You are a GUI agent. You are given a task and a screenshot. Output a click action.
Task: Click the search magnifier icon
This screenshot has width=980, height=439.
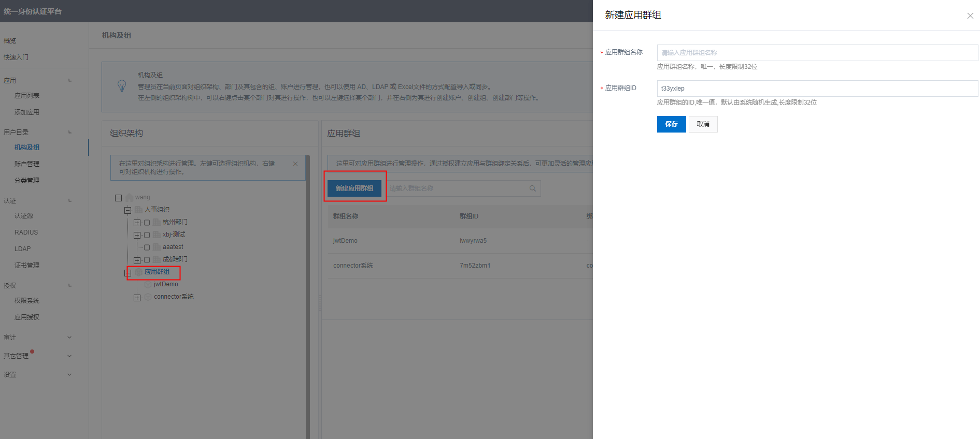click(x=533, y=188)
